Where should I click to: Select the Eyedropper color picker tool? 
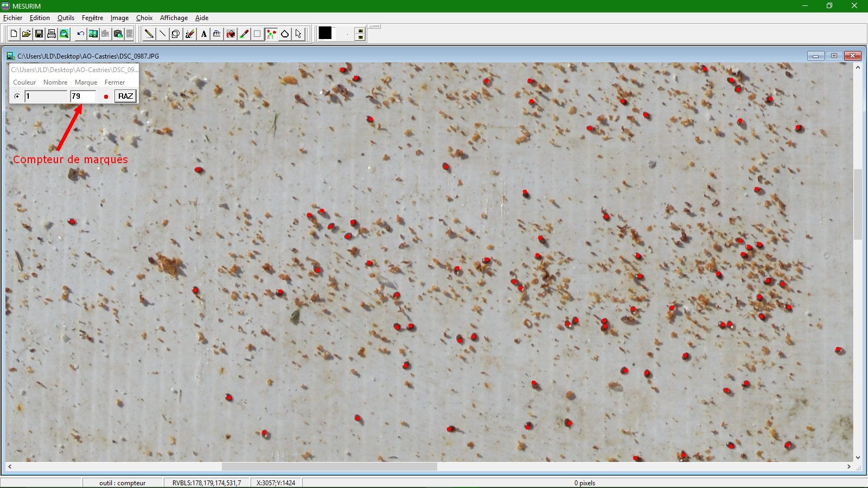click(244, 34)
